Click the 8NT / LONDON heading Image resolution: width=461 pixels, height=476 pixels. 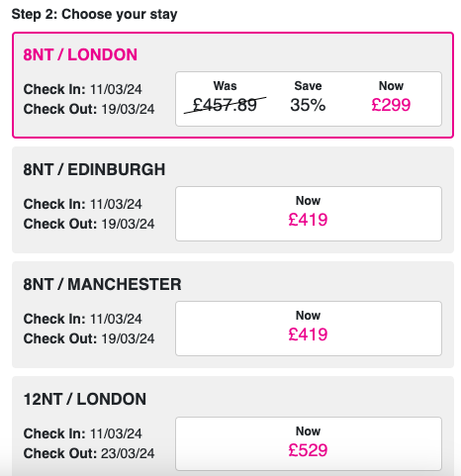80,54
